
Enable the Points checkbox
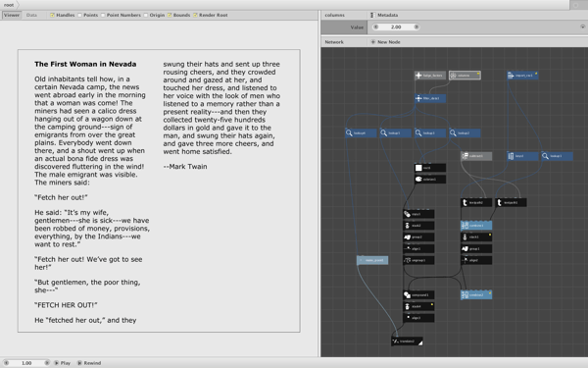pyautogui.click(x=80, y=15)
